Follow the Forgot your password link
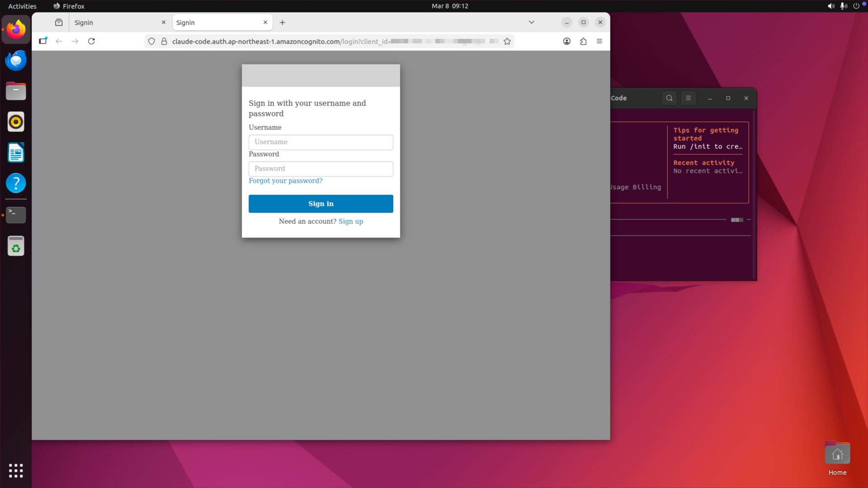This screenshot has width=868, height=488. click(285, 181)
